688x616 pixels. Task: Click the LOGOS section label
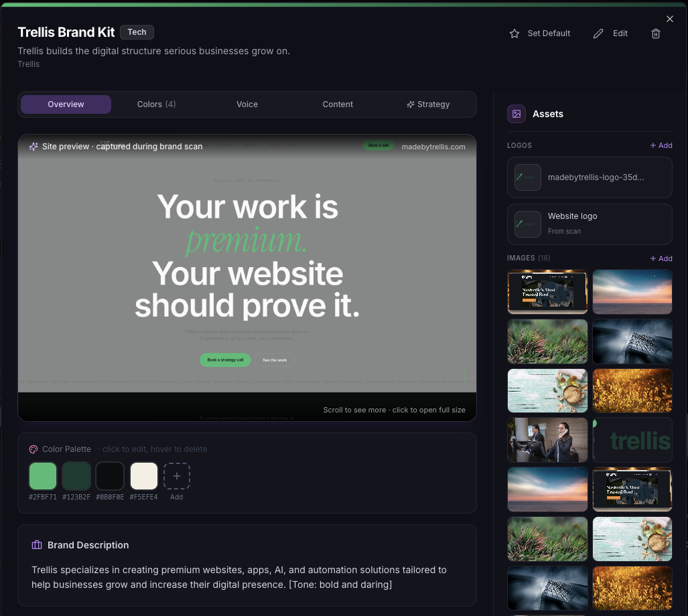tap(519, 145)
